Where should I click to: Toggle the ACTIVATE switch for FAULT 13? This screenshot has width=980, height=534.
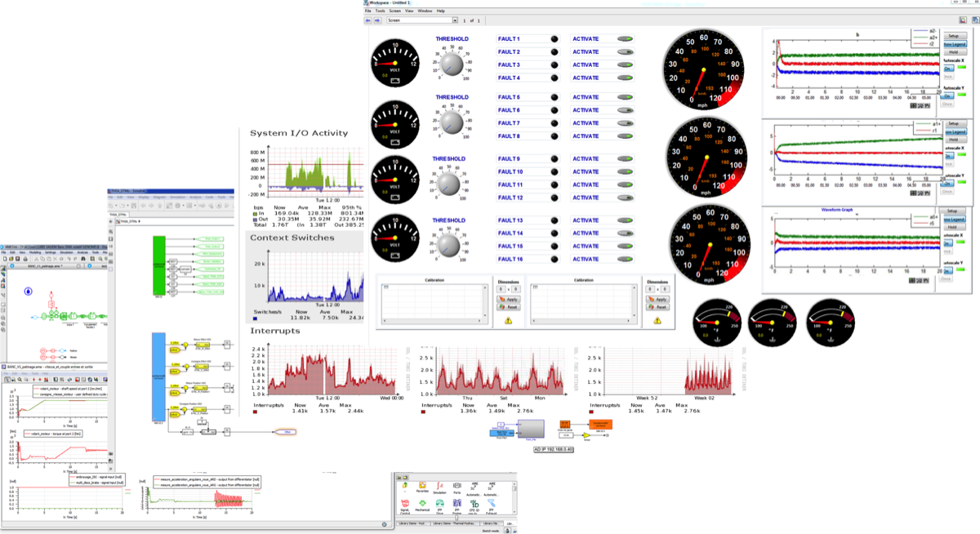(x=626, y=220)
